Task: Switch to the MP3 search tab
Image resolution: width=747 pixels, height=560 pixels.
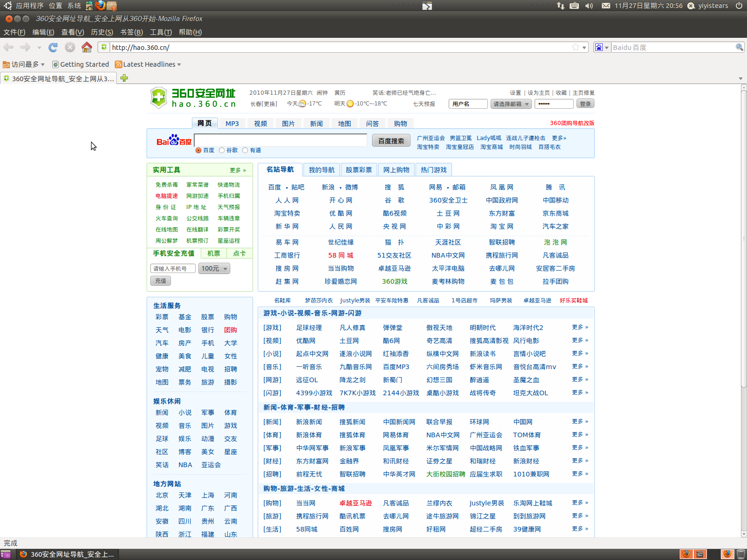Action: 232,124
